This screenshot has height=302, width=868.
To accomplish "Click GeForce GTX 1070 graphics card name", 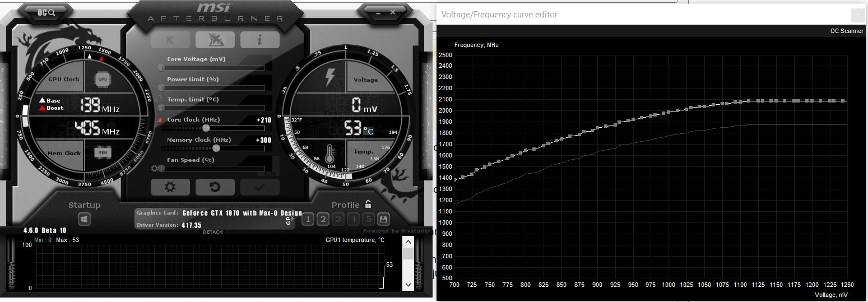I will point(242,213).
